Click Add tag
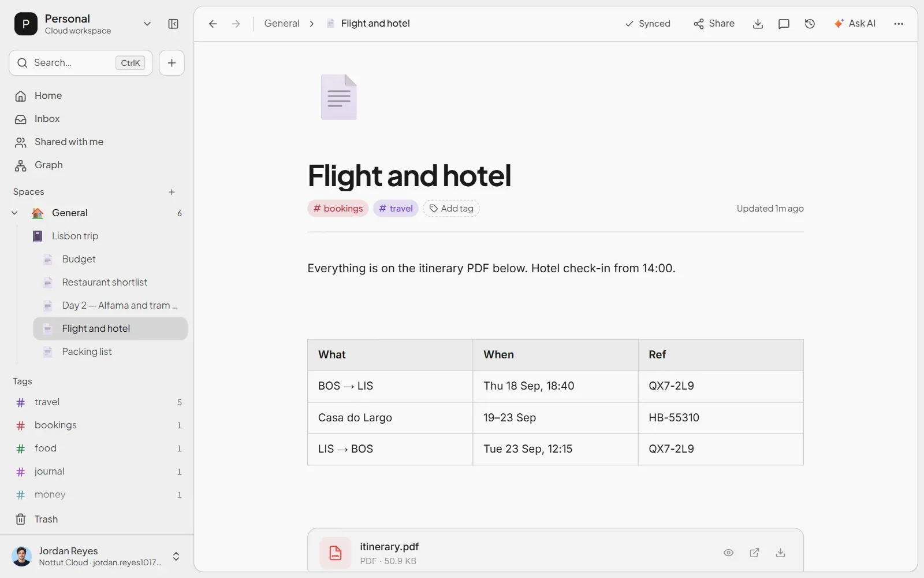This screenshot has height=578, width=924. [451, 209]
